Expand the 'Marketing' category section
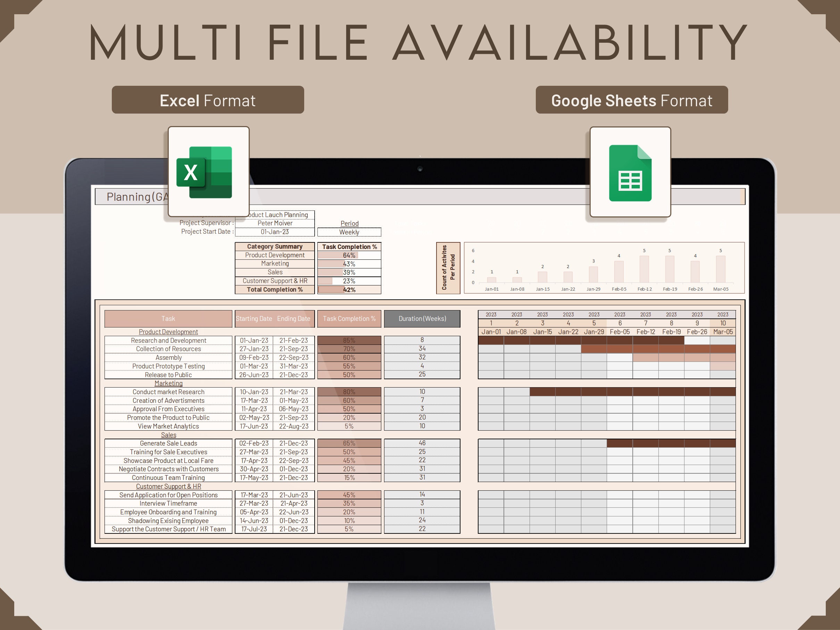Image resolution: width=840 pixels, height=630 pixels. point(168,383)
